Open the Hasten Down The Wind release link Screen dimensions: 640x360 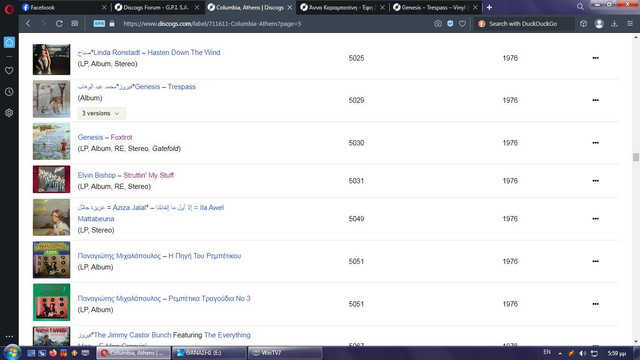coord(184,52)
